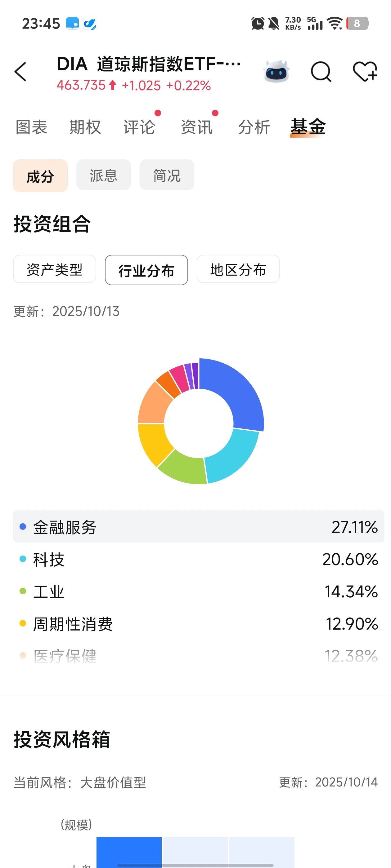Add DIA to watchlist heart icon
Screen dimensions: 391x868
[365, 71]
